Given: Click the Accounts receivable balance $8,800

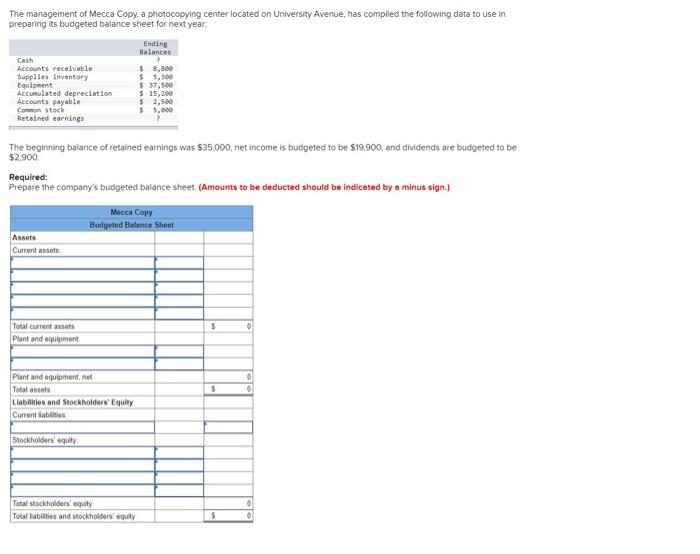Looking at the screenshot, I should (156, 69).
